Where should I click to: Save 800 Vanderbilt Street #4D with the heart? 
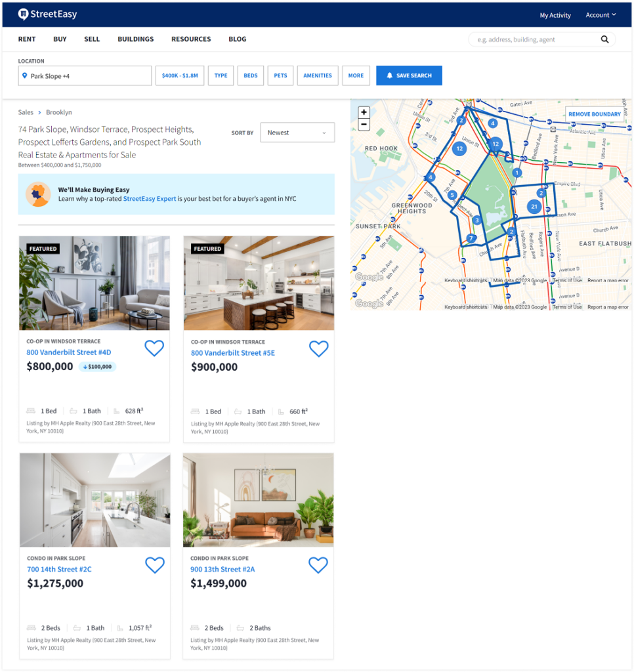154,348
